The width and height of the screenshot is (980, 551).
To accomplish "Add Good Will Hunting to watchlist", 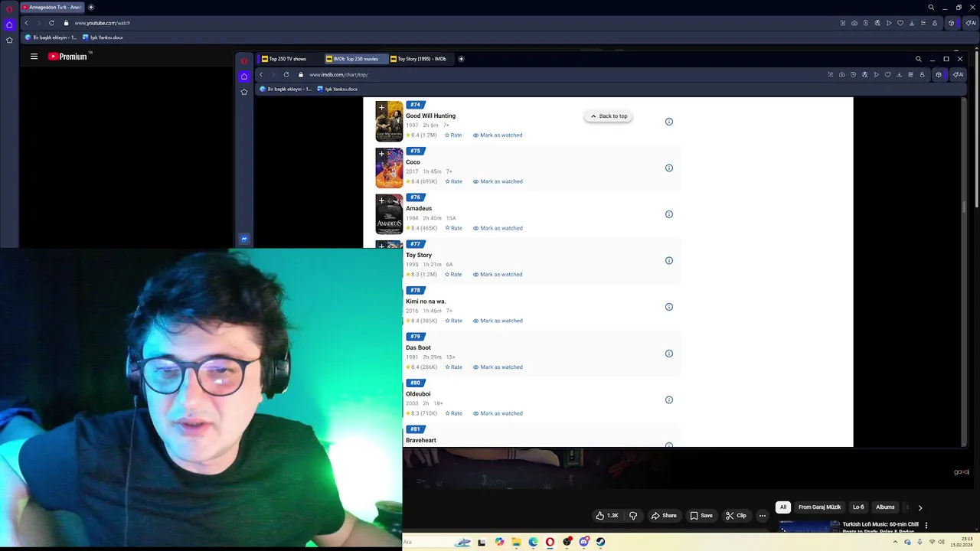I will 381,108.
